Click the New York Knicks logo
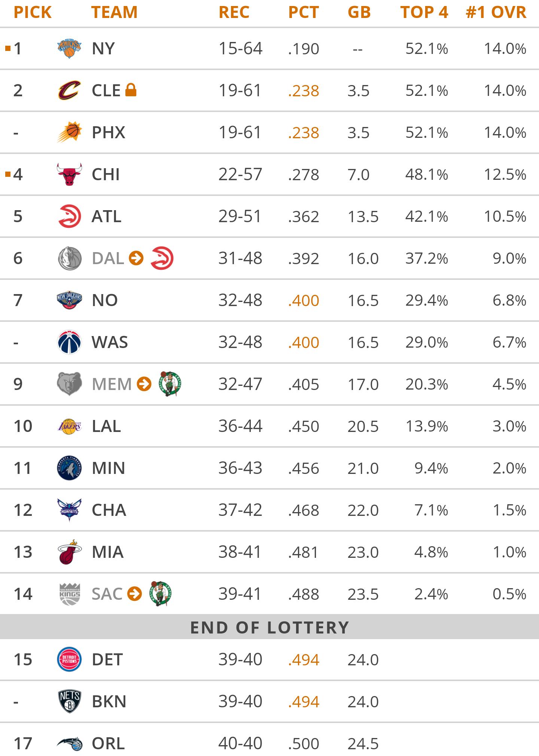This screenshot has height=756, width=539. 69,49
